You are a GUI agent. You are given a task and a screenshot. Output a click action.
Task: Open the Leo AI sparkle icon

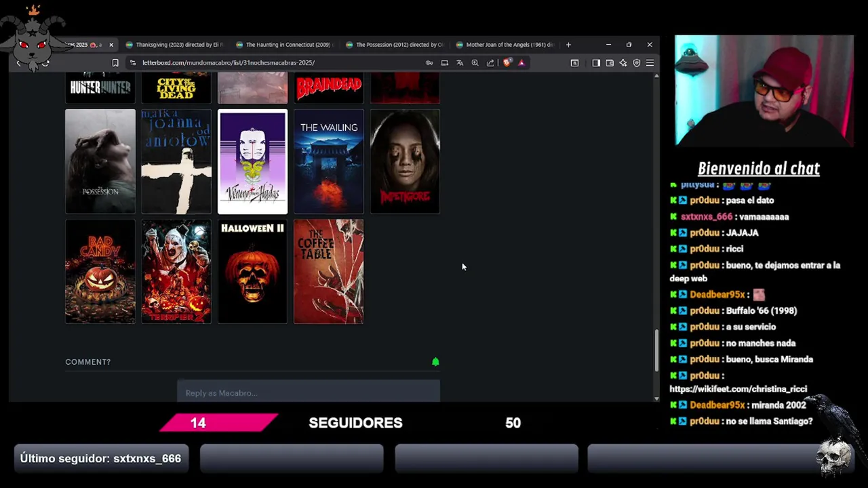coord(623,63)
